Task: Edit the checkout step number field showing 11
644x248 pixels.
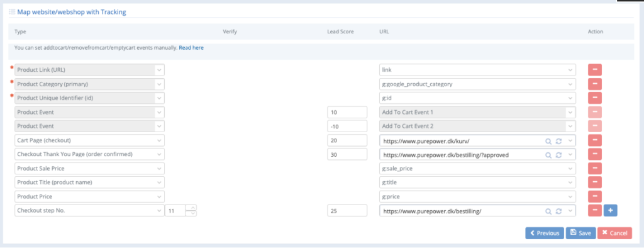Action: (176, 211)
